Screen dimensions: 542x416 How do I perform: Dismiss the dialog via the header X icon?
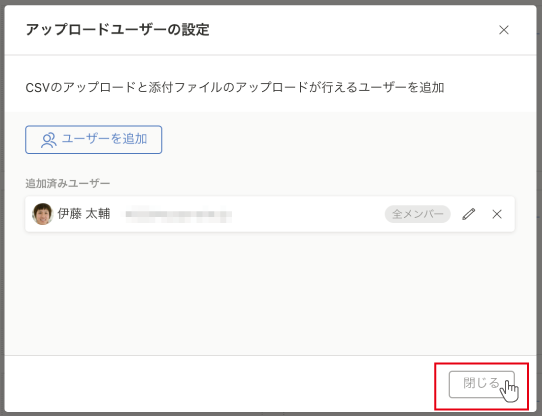point(504,30)
